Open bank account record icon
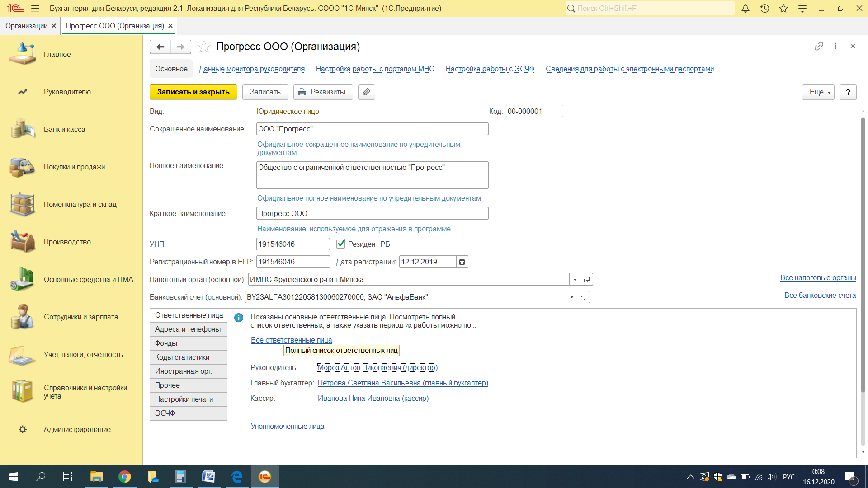The height and width of the screenshot is (488, 868). (x=584, y=297)
